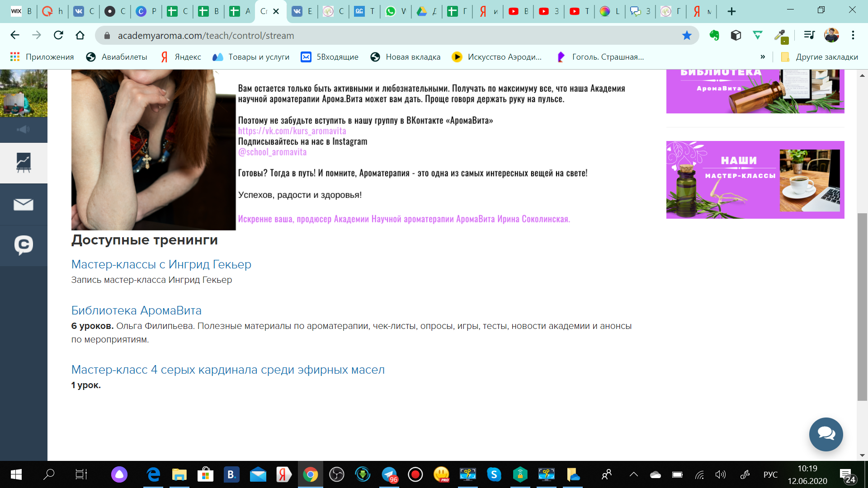Screen dimensions: 868x488
Task: Close the active browser tab
Action: pos(276,11)
